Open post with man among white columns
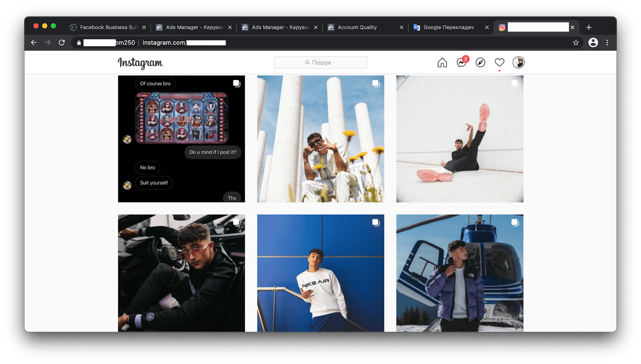 (x=320, y=139)
